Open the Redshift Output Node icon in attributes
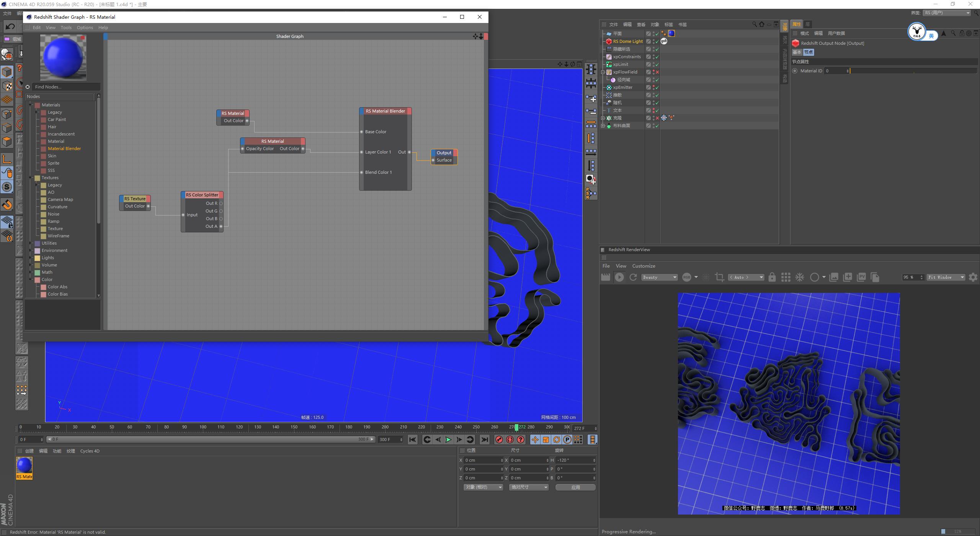 796,43
